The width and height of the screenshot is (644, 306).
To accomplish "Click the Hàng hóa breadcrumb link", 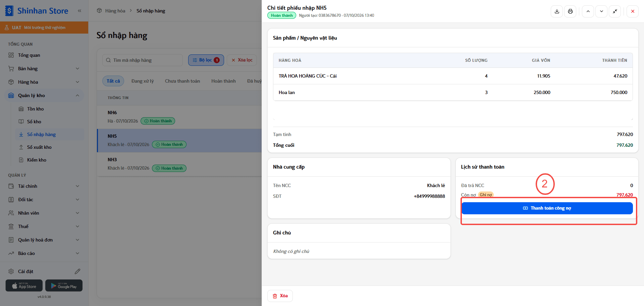I will (x=115, y=11).
